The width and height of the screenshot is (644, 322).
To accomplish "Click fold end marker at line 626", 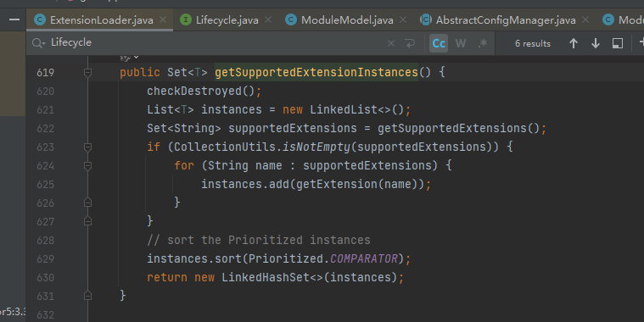I will coord(87,203).
